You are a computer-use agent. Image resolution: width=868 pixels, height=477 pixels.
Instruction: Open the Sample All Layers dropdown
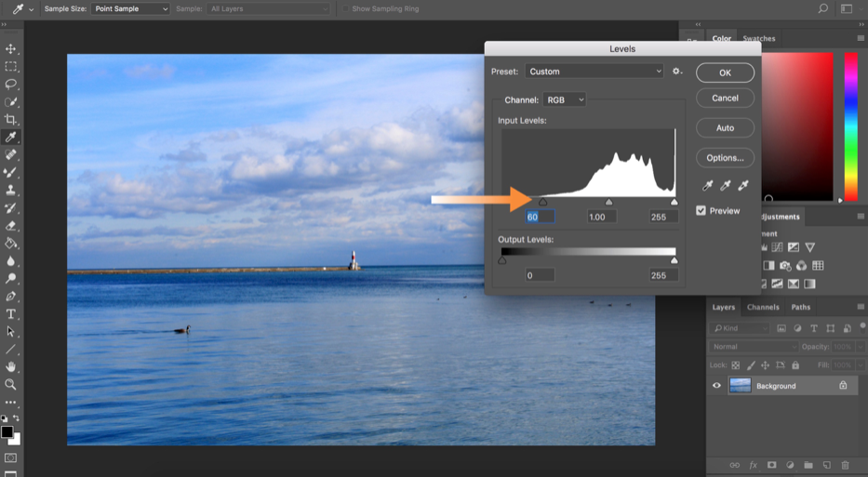pos(268,9)
